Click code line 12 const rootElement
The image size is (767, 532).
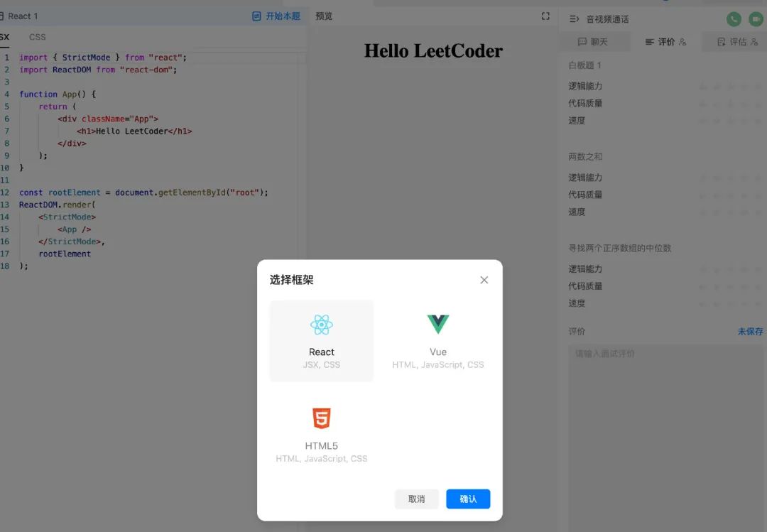coord(143,192)
